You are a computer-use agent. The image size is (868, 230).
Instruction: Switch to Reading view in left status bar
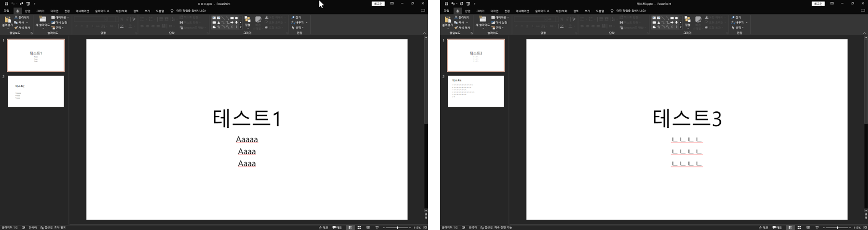pyautogui.click(x=368, y=227)
